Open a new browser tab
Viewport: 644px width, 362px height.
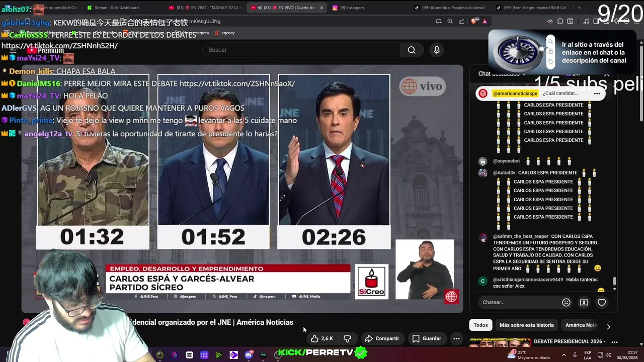tap(579, 8)
